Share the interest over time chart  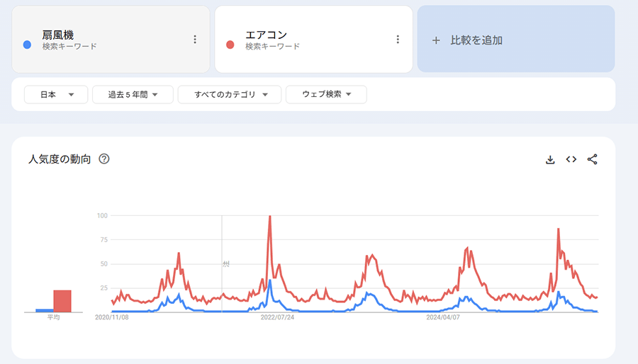(x=593, y=159)
